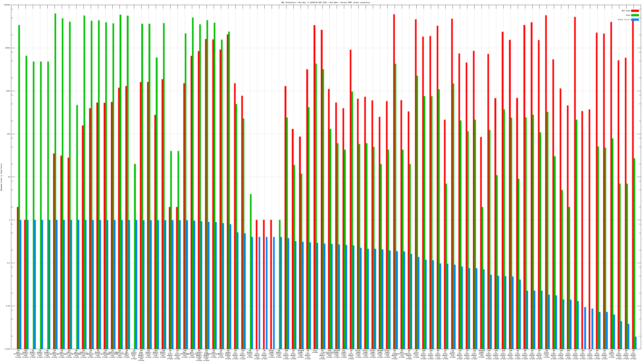Click the psbl.surriel.com x-axis label
The height and width of the screenshot is (362, 644).
pos(69,354)
